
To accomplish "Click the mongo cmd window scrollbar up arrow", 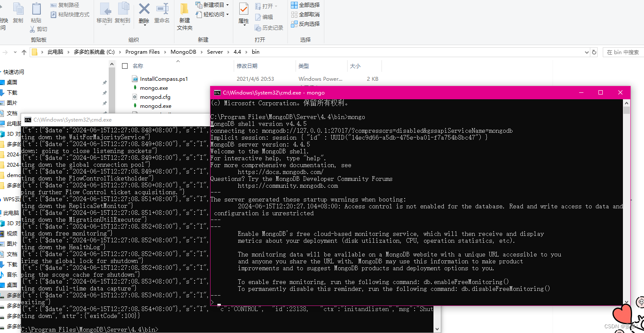I will pyautogui.click(x=626, y=103).
